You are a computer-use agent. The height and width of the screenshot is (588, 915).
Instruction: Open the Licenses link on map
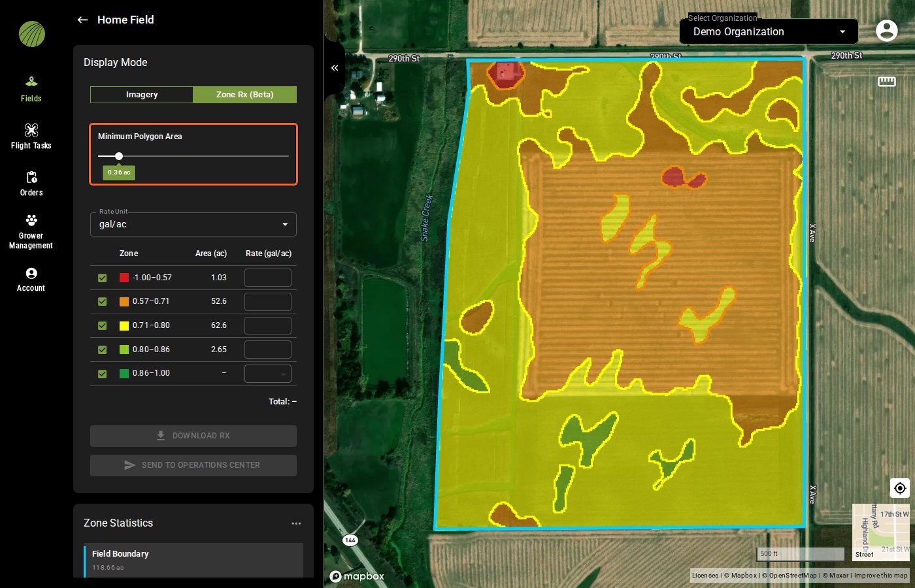(705, 576)
